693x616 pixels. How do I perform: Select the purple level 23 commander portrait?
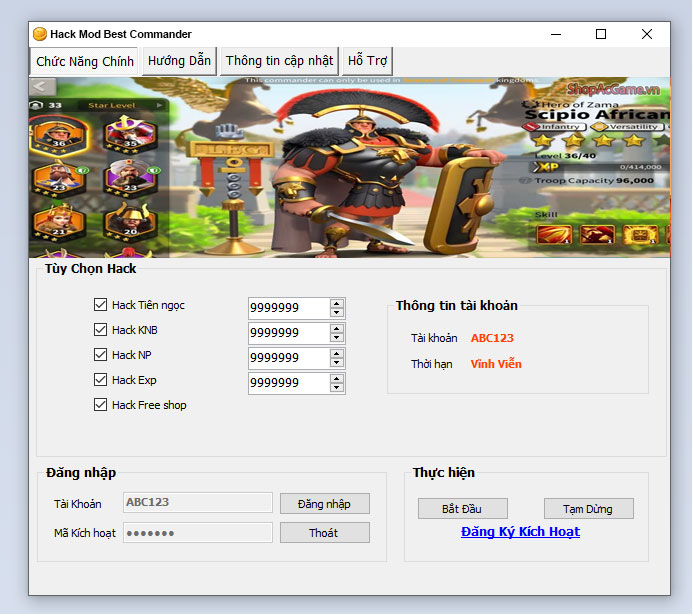pyautogui.click(x=130, y=177)
